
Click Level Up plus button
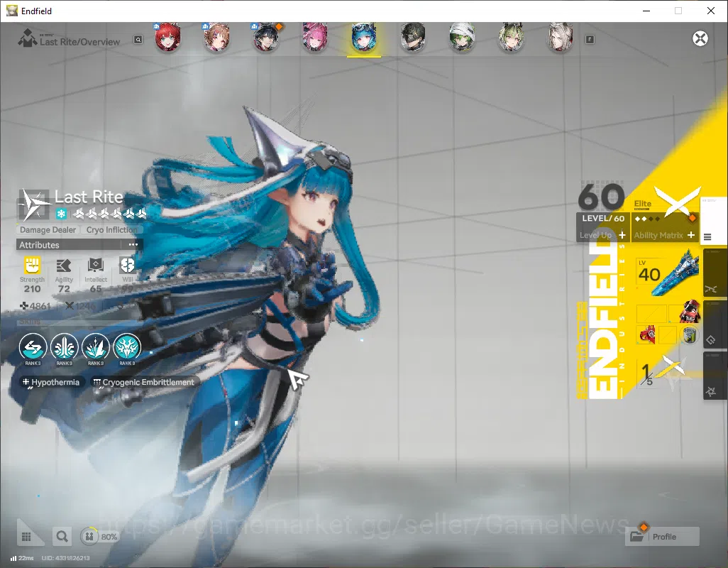click(x=622, y=236)
